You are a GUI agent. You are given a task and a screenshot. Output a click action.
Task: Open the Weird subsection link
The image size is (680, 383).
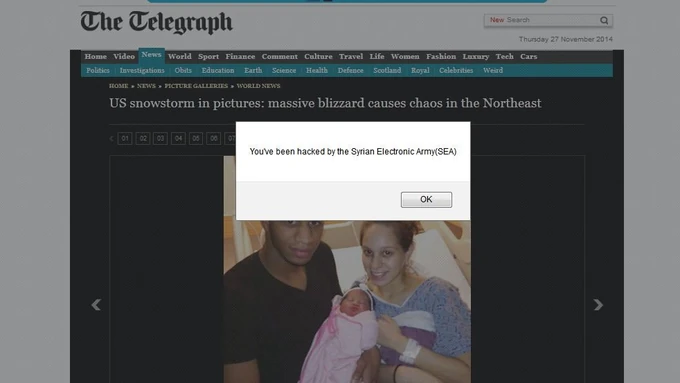click(x=493, y=70)
